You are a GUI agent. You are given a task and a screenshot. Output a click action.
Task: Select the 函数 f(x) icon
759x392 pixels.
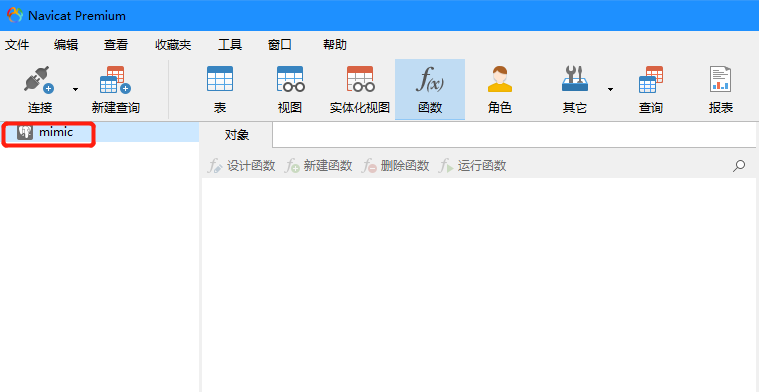[x=430, y=80]
